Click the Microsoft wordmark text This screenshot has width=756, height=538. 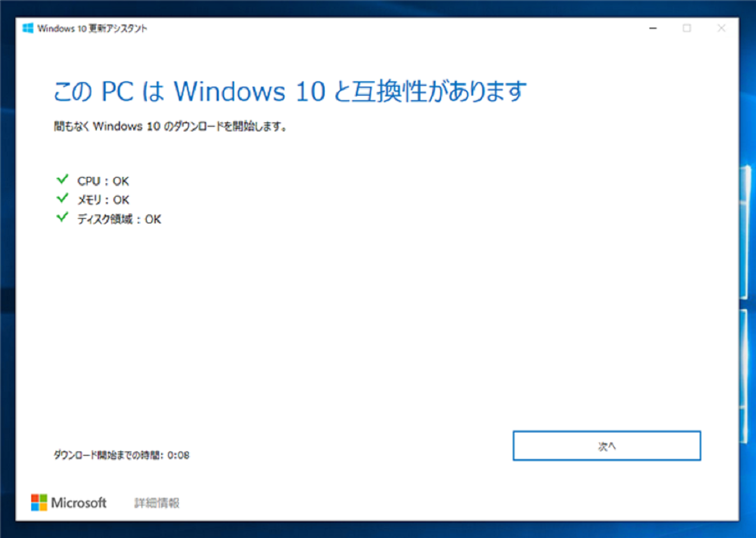pyautogui.click(x=79, y=503)
